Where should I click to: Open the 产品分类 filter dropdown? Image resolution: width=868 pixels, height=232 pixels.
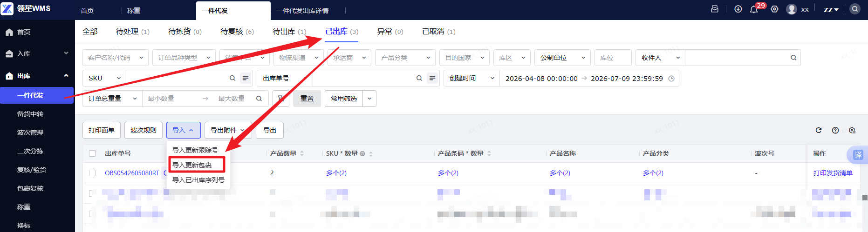405,58
